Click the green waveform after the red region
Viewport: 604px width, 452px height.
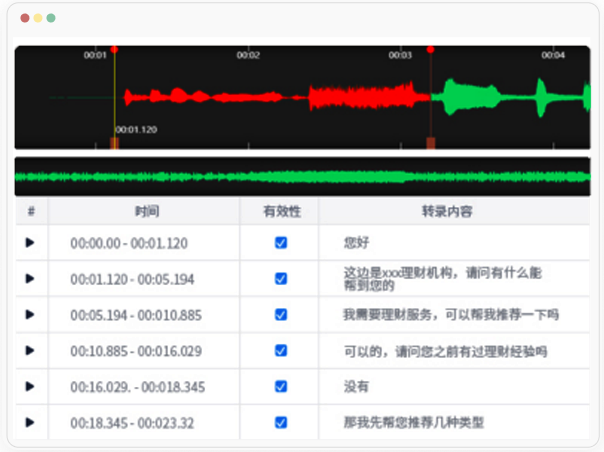pyautogui.click(x=510, y=97)
